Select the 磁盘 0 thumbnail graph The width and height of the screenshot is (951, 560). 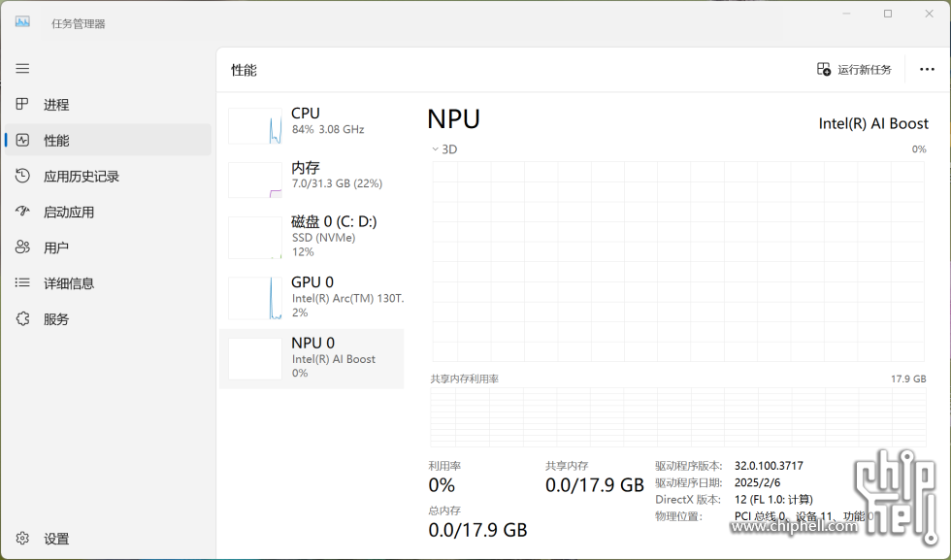(254, 238)
